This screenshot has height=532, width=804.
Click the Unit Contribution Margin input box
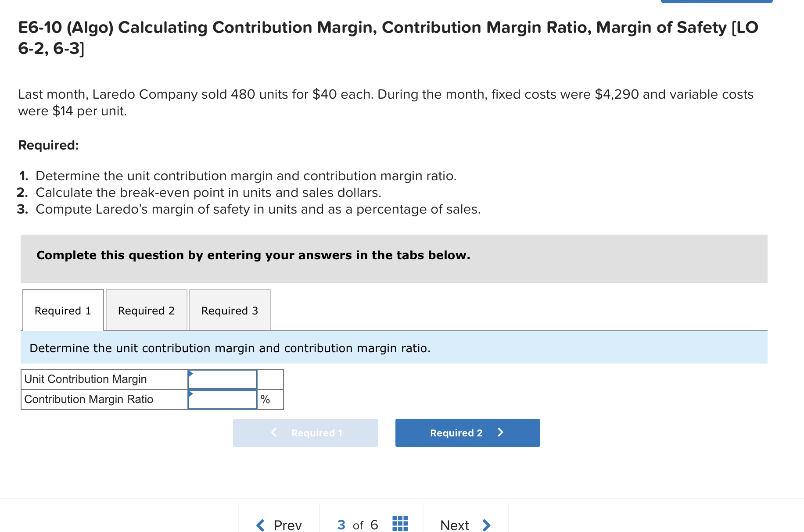(222, 379)
